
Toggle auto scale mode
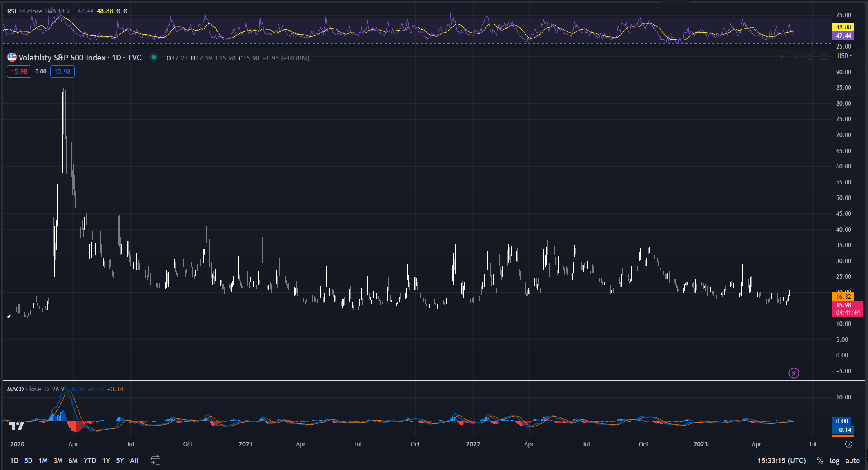pyautogui.click(x=852, y=461)
